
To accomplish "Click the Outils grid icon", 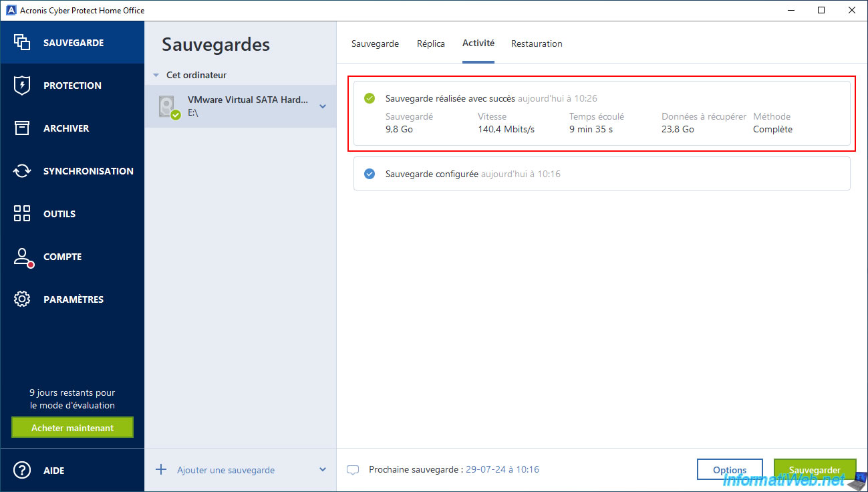I will 22,214.
